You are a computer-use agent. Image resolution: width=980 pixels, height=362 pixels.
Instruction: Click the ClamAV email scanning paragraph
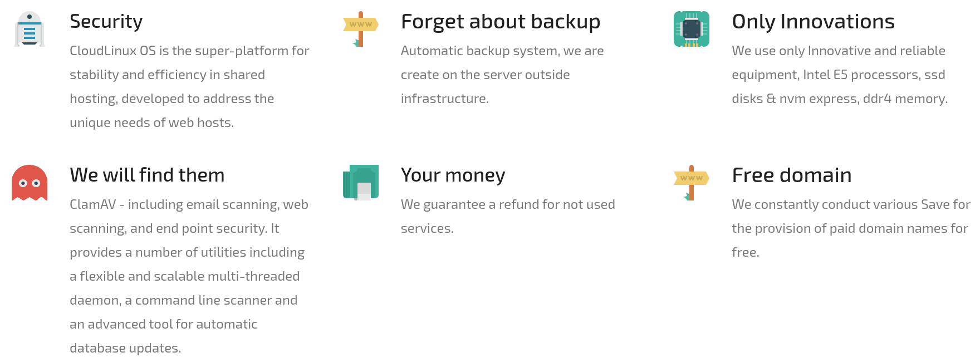[x=189, y=276]
